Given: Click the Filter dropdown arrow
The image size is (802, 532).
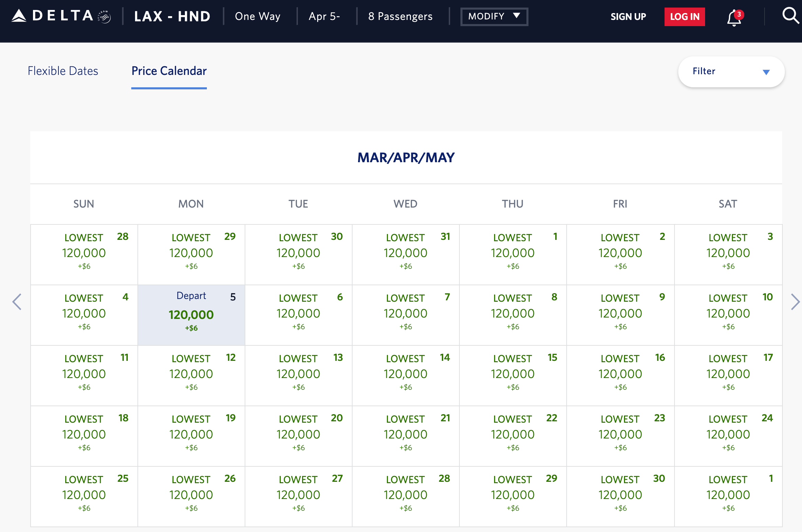Looking at the screenshot, I should tap(766, 72).
